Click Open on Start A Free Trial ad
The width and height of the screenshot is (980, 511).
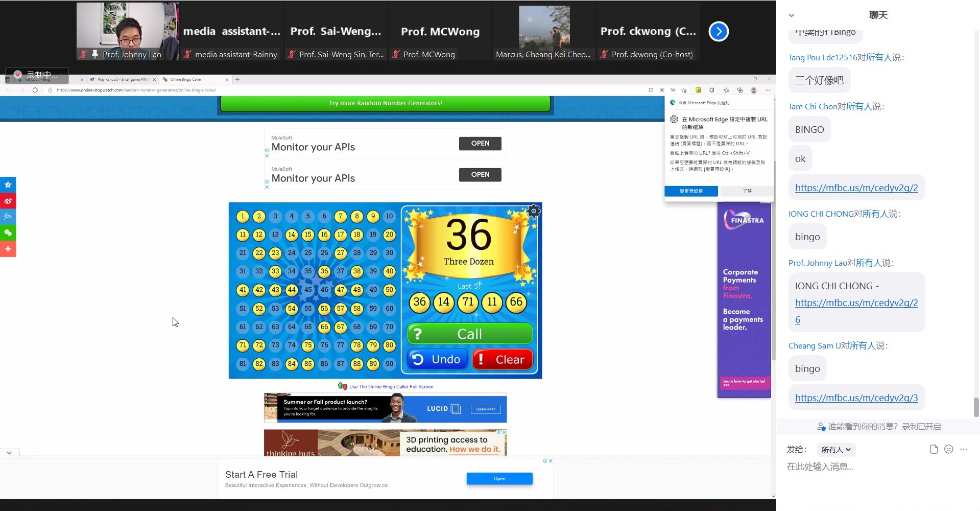pos(499,479)
